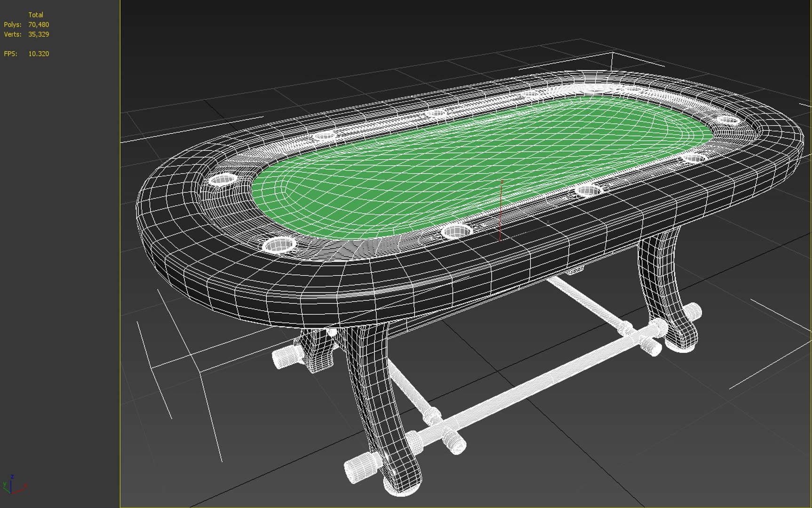The width and height of the screenshot is (812, 508).
Task: Click the Total statistics header
Action: 36,15
